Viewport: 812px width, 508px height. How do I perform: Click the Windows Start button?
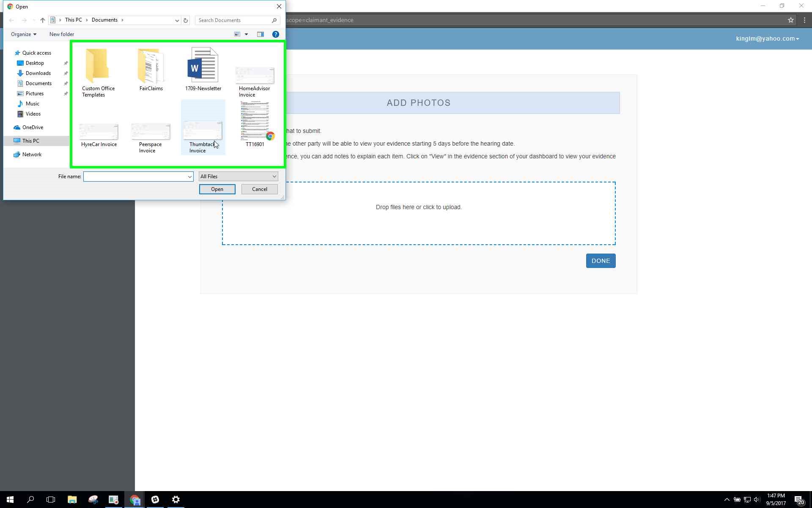(10, 500)
